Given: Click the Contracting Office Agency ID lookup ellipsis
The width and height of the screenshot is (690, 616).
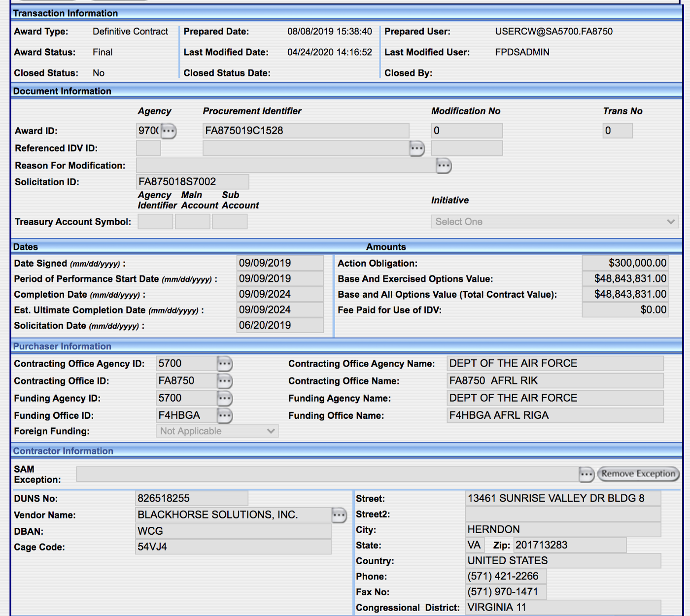Looking at the screenshot, I should 225,364.
